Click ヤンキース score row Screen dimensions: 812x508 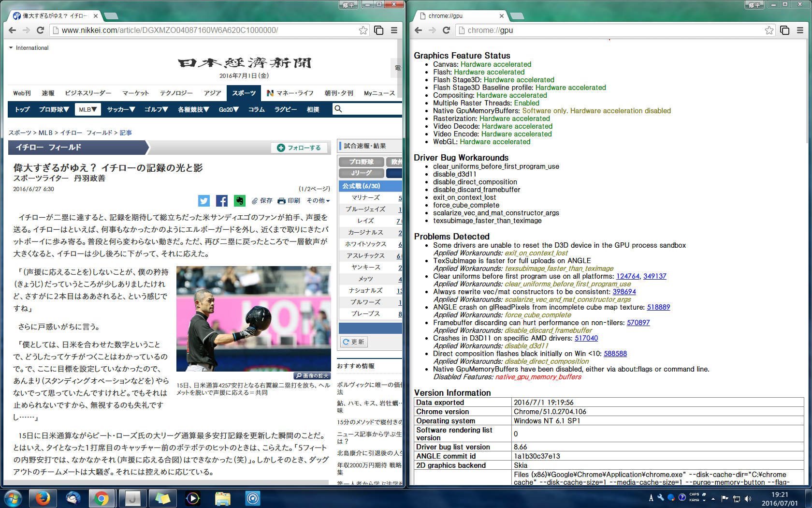pyautogui.click(x=370, y=268)
